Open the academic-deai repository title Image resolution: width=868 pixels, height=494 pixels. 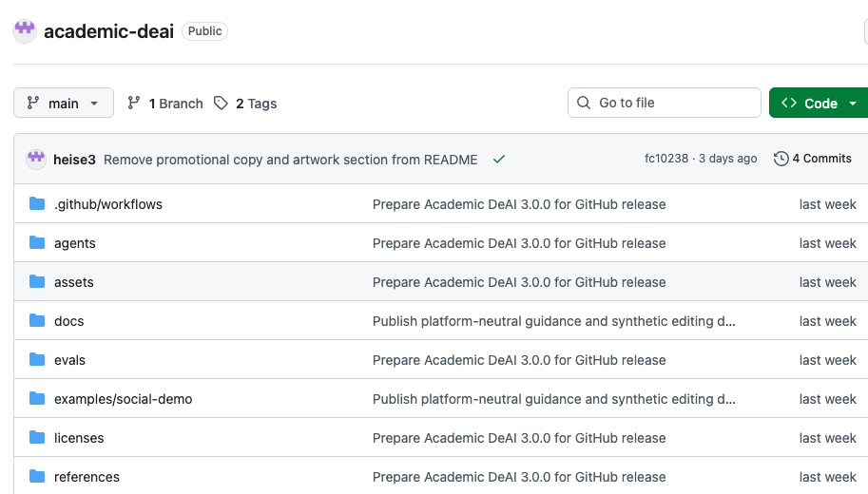coord(109,31)
